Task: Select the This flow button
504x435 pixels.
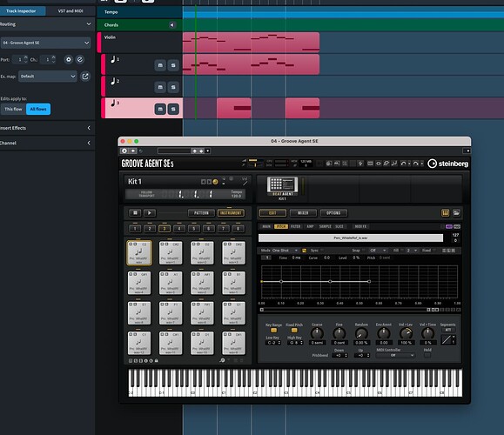Action: point(14,109)
